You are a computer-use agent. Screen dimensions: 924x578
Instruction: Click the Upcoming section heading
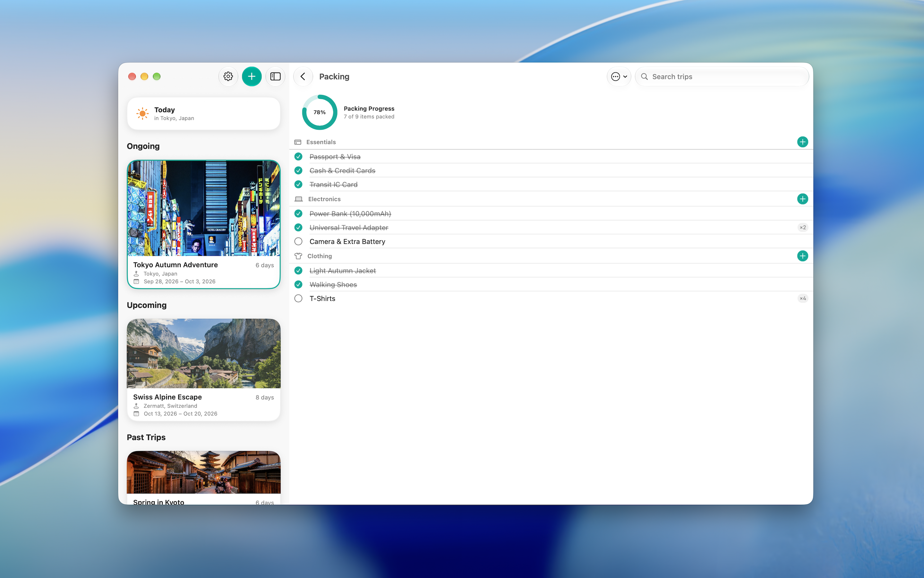147,305
